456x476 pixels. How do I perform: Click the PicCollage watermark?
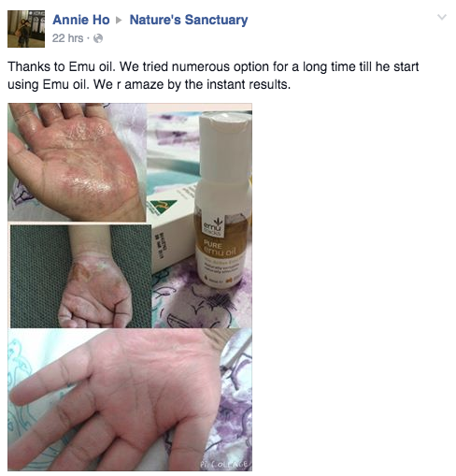225,464
